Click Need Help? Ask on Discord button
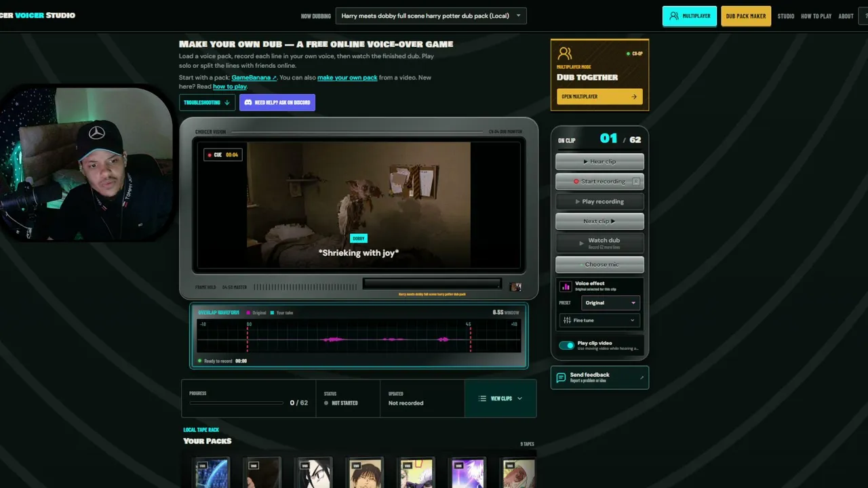The width and height of the screenshot is (868, 488). (277, 102)
